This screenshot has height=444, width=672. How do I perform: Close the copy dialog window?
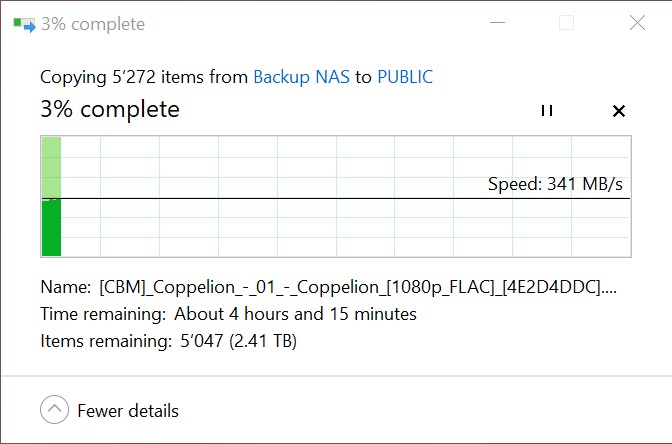[x=637, y=23]
